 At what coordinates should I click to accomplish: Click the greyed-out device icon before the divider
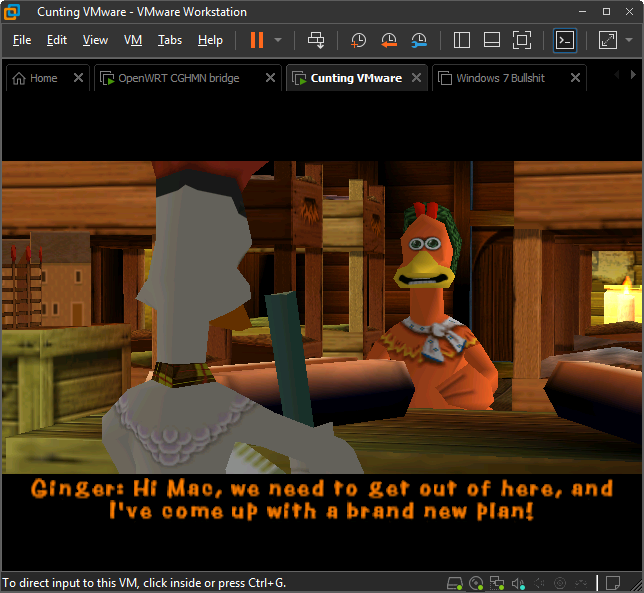[581, 583]
